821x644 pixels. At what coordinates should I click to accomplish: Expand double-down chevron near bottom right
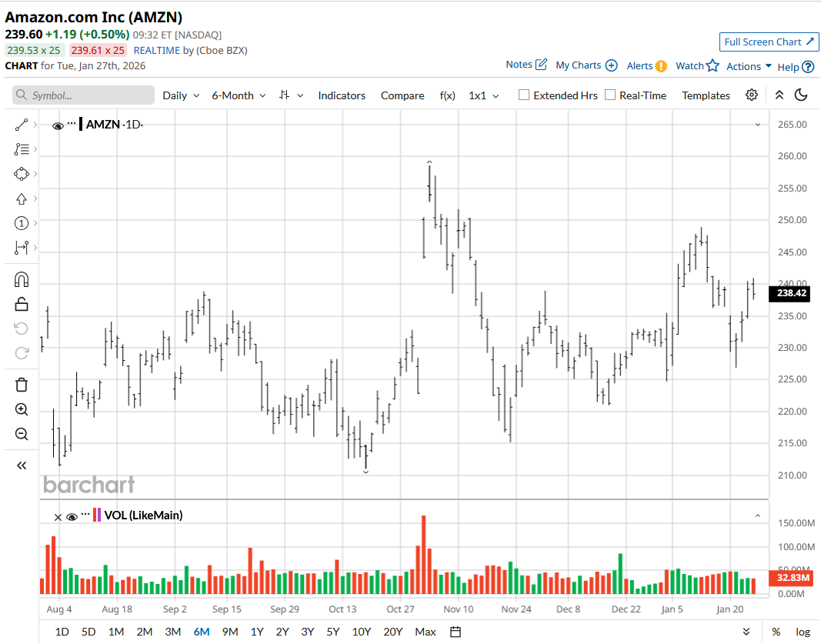746,632
